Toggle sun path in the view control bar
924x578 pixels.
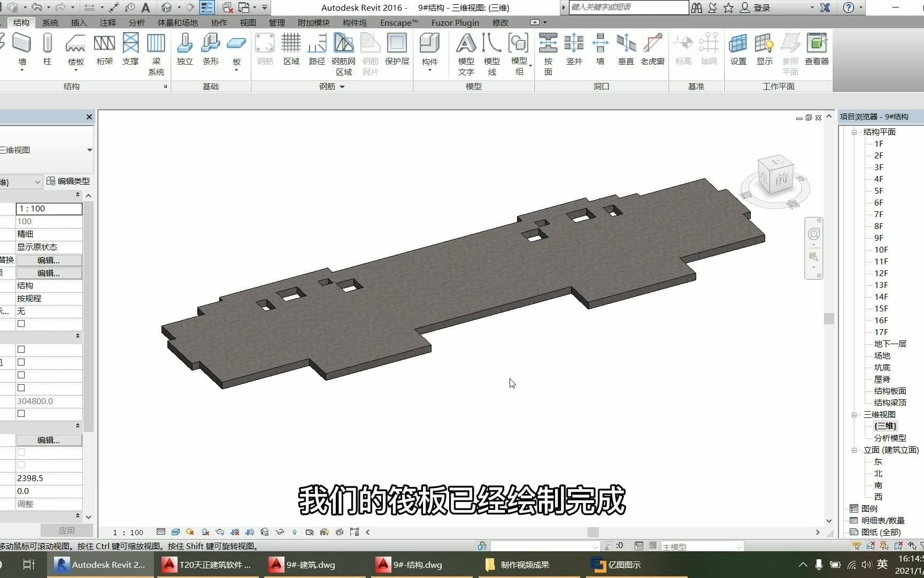190,532
